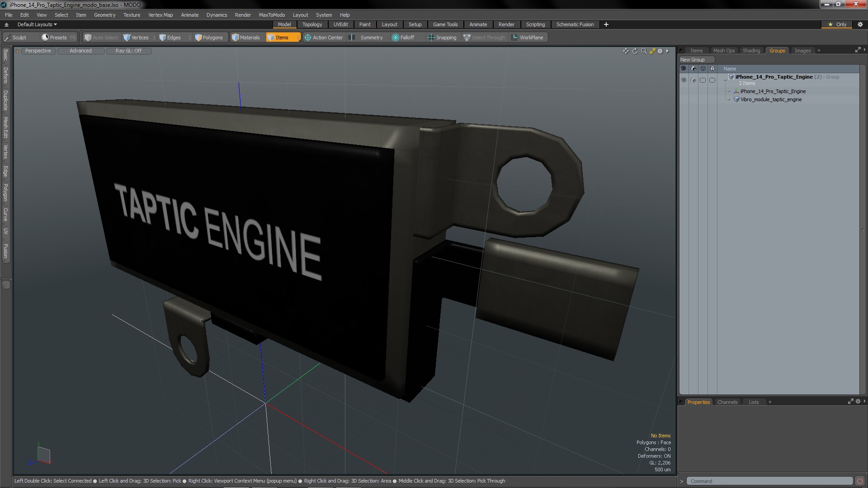
Task: Toggle Symmetry option
Action: [x=367, y=38]
